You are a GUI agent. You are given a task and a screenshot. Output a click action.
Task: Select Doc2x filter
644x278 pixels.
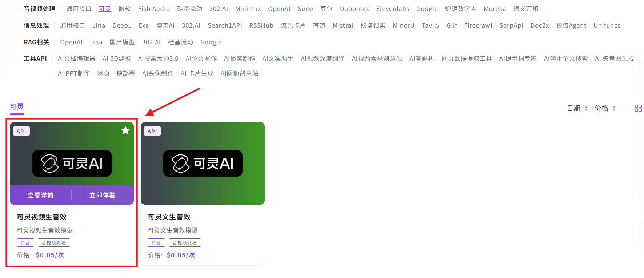(540, 25)
